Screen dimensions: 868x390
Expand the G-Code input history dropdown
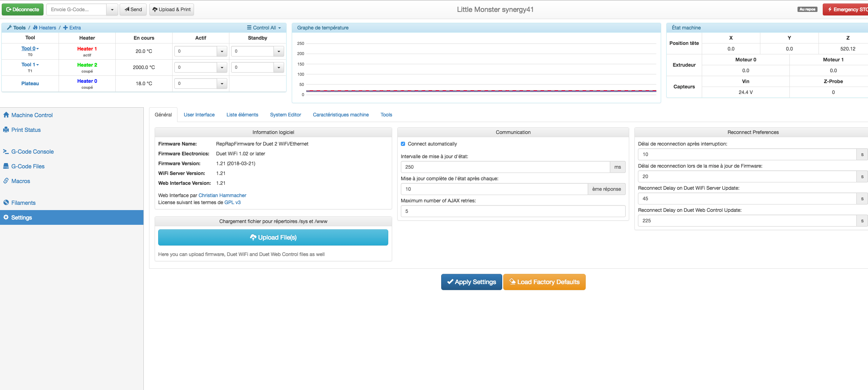coord(112,9)
